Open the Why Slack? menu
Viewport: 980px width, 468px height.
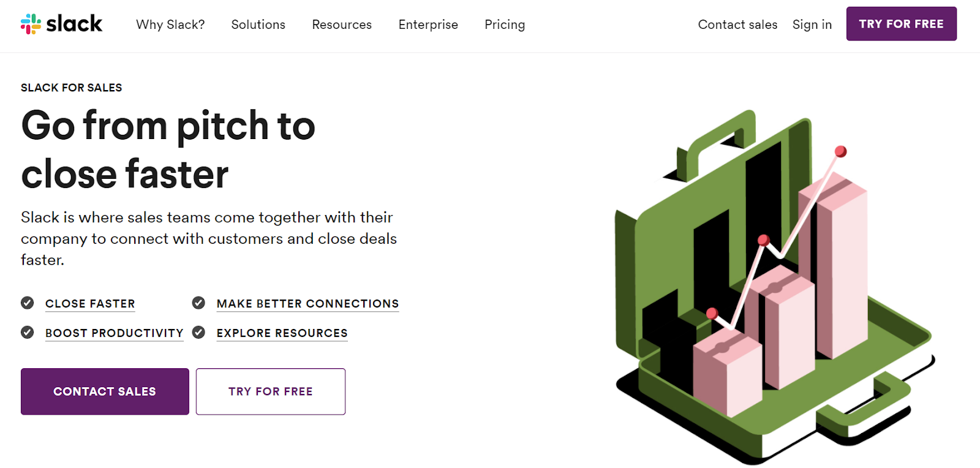(170, 25)
